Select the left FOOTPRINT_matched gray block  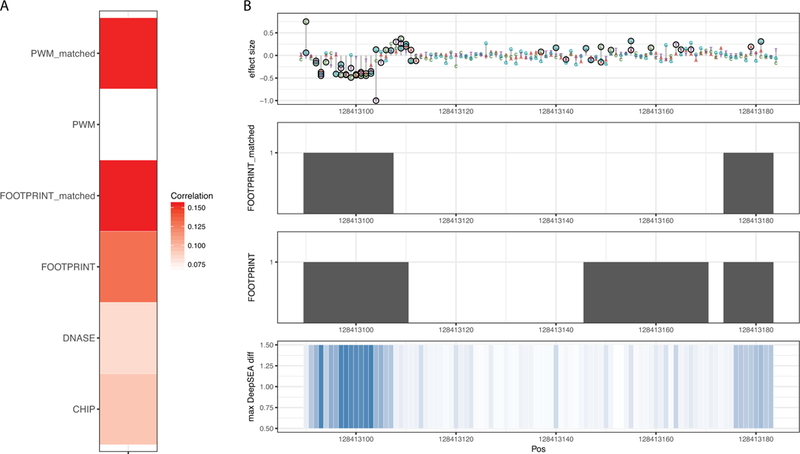348,183
